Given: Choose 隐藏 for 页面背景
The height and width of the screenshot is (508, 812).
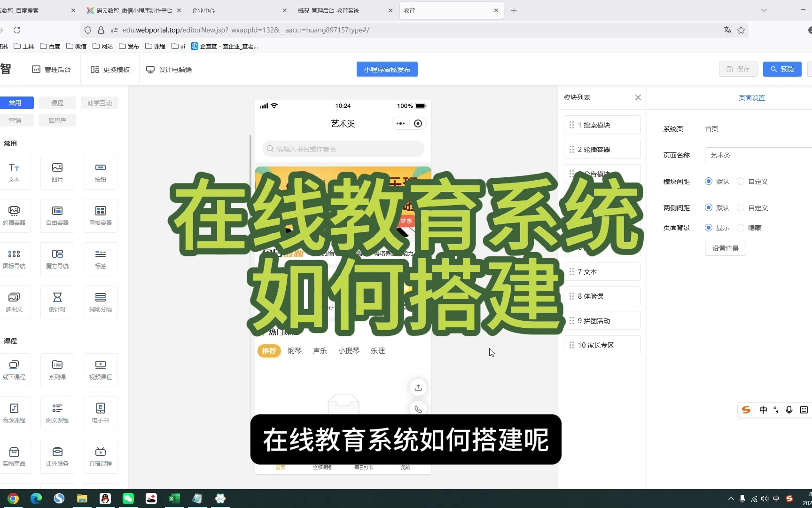Looking at the screenshot, I should (741, 228).
